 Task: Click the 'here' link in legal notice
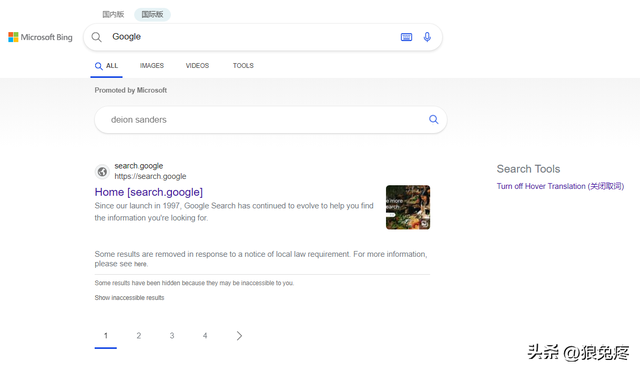140,264
